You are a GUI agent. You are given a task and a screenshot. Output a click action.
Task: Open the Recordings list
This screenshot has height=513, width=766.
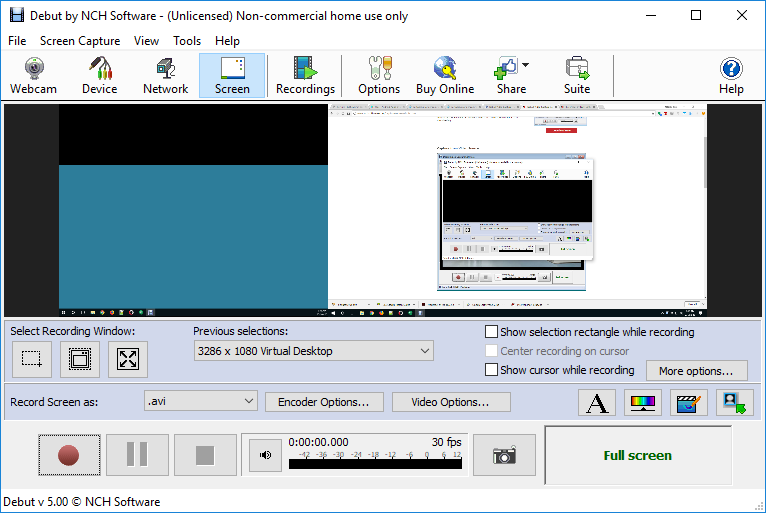click(x=305, y=76)
